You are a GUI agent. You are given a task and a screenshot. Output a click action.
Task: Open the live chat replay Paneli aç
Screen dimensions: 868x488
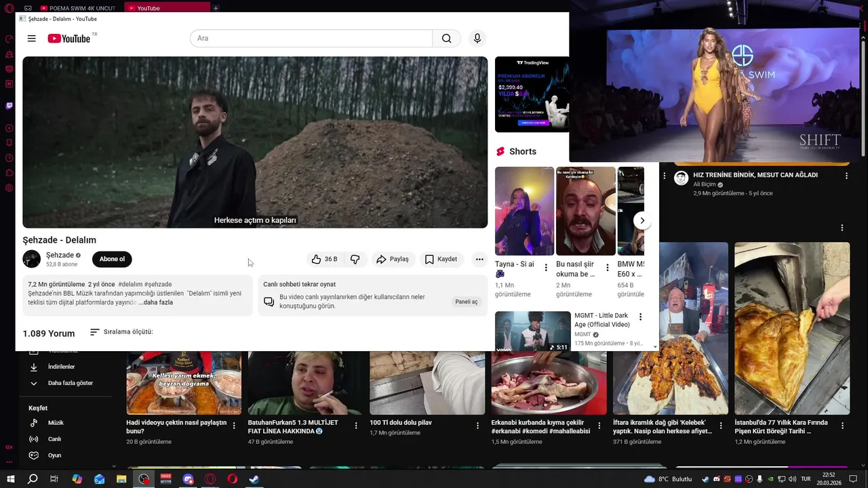[466, 302]
